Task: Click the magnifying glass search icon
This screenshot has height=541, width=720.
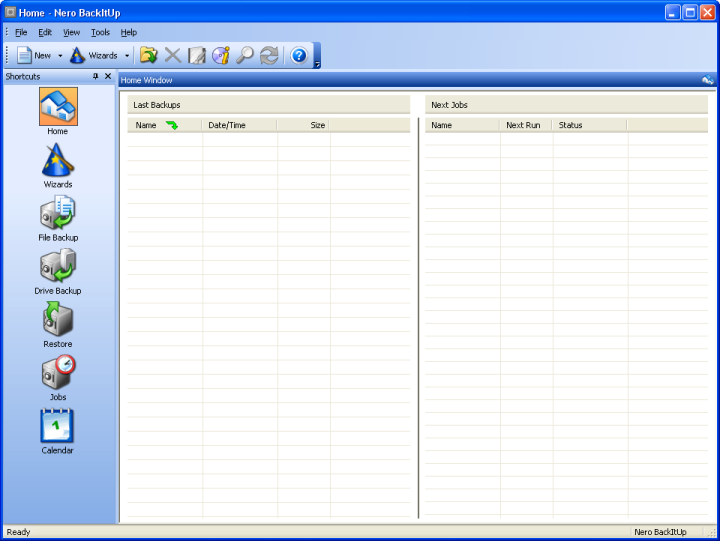Action: coord(245,56)
